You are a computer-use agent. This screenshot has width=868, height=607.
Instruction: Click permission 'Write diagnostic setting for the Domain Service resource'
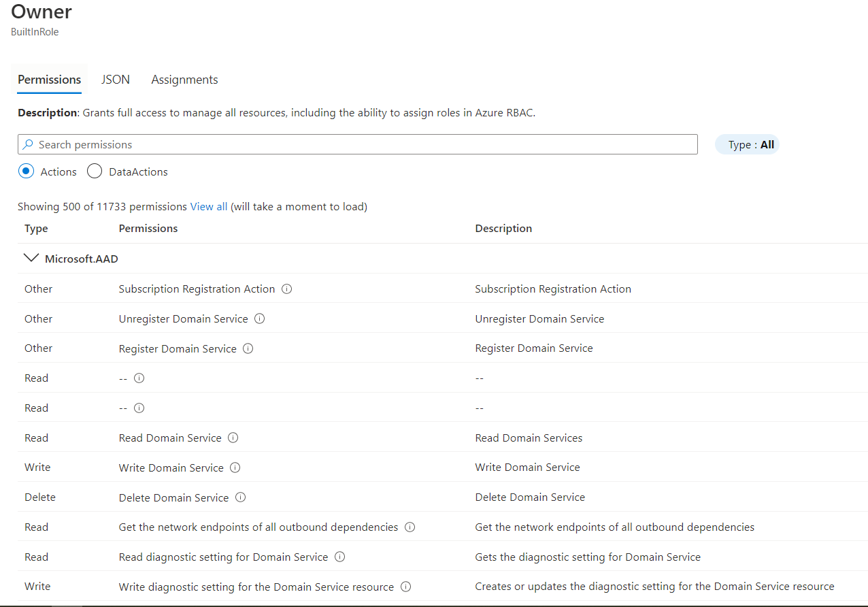[x=256, y=587]
